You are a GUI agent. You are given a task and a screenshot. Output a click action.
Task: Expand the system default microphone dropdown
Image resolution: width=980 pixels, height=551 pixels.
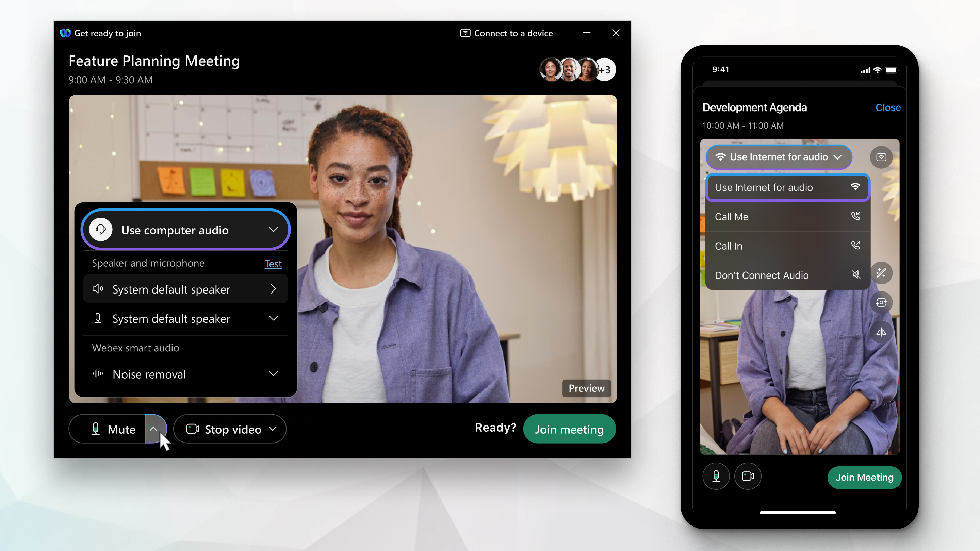coord(274,318)
